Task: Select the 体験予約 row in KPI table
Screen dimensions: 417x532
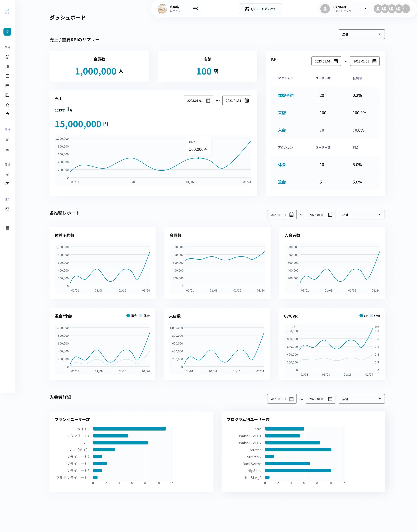Action: pos(286,95)
